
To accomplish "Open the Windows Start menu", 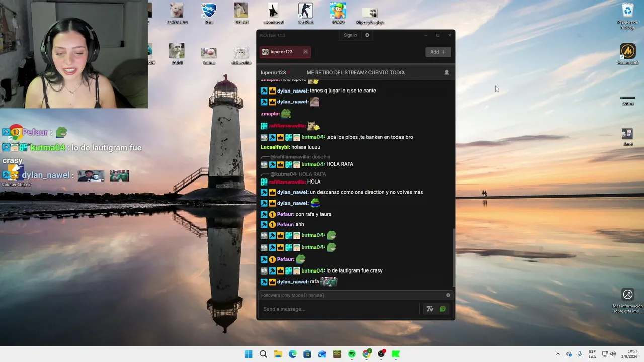I will 249,354.
